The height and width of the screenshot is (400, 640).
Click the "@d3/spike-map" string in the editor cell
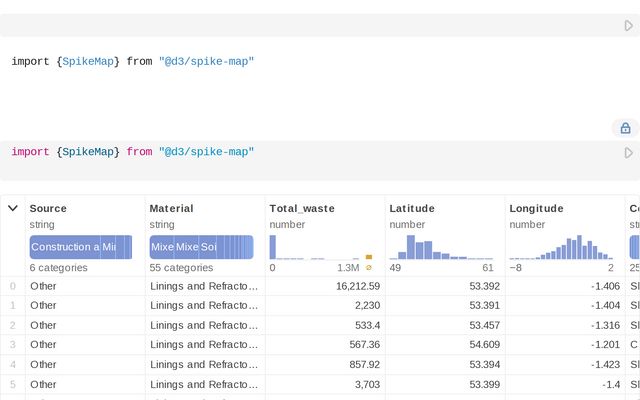[207, 152]
